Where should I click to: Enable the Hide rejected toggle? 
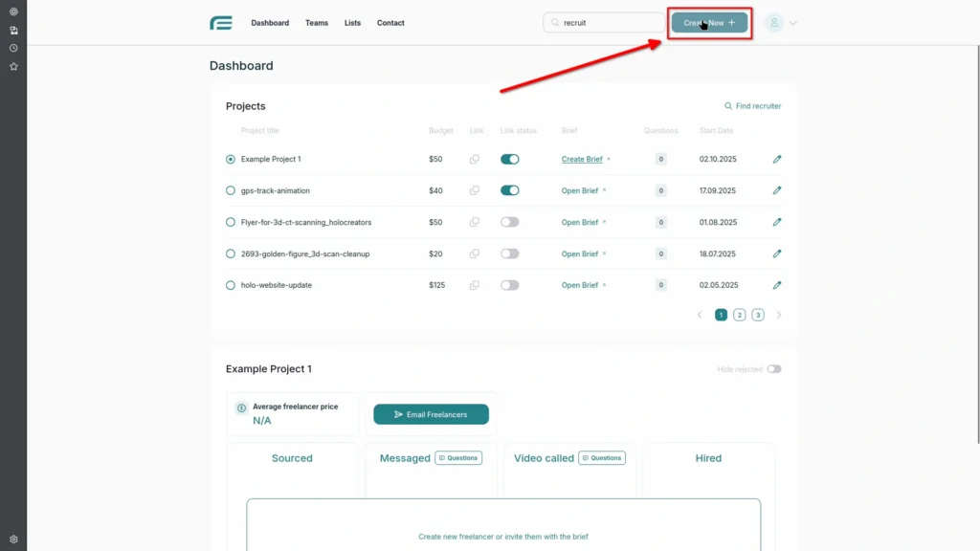pos(774,368)
